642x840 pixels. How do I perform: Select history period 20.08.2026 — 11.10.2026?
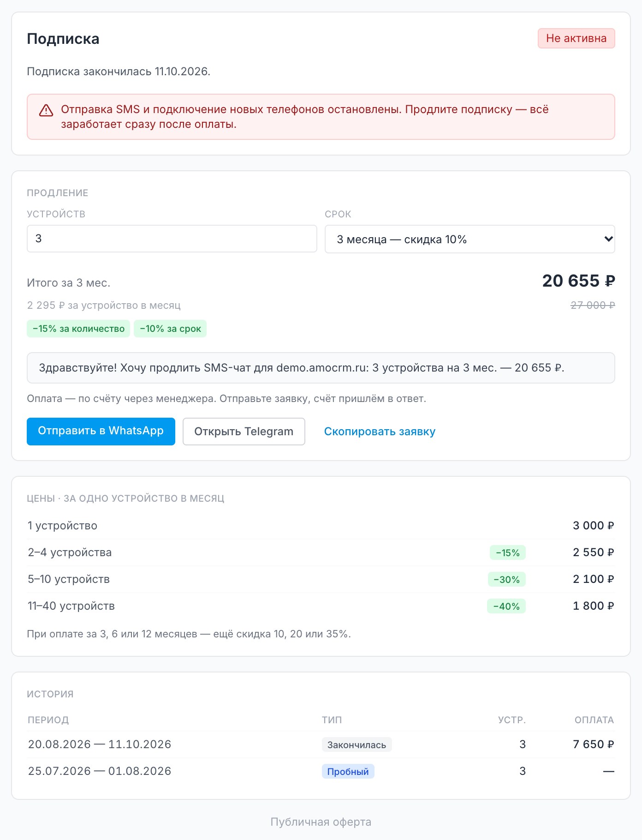click(100, 744)
